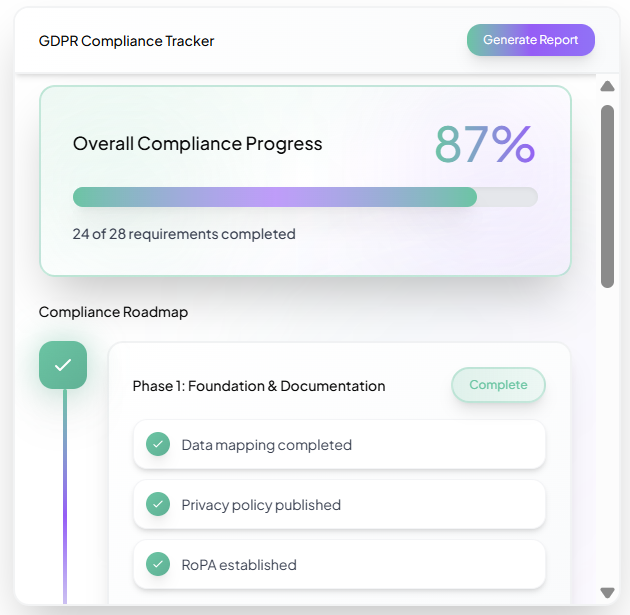
Task: Select the Phase 1: Foundation & Documentation title
Action: (x=259, y=386)
